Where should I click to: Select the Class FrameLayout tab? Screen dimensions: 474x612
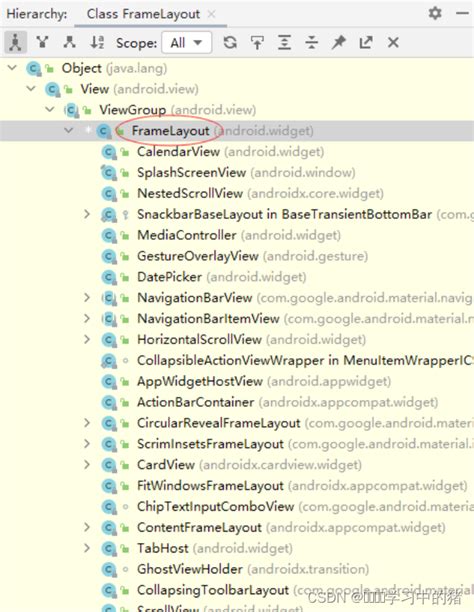pos(143,14)
